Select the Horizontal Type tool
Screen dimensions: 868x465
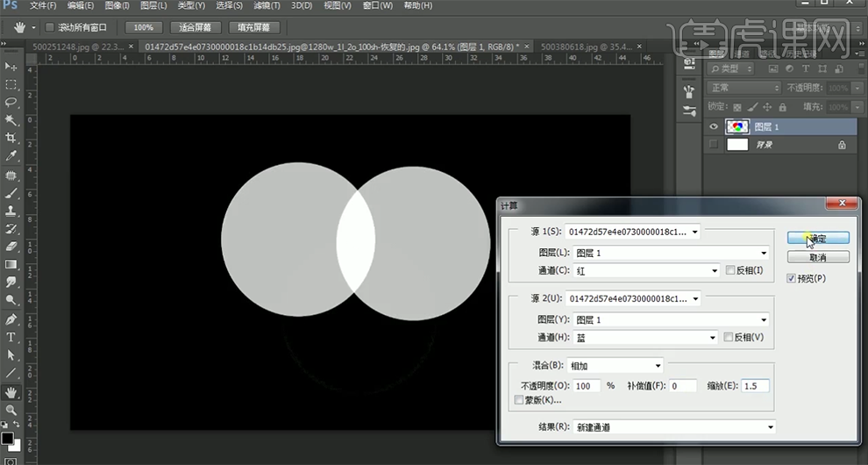coord(11,337)
